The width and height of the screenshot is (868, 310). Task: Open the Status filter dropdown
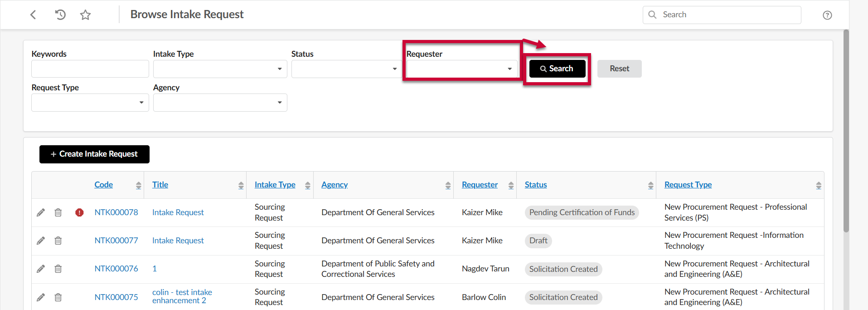pos(346,69)
